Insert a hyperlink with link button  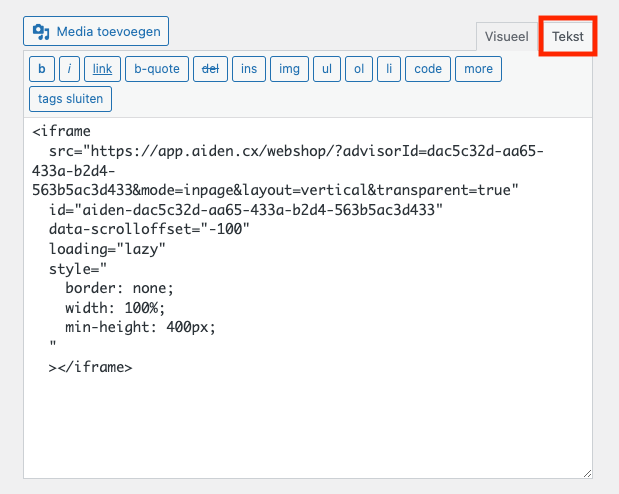coord(102,69)
